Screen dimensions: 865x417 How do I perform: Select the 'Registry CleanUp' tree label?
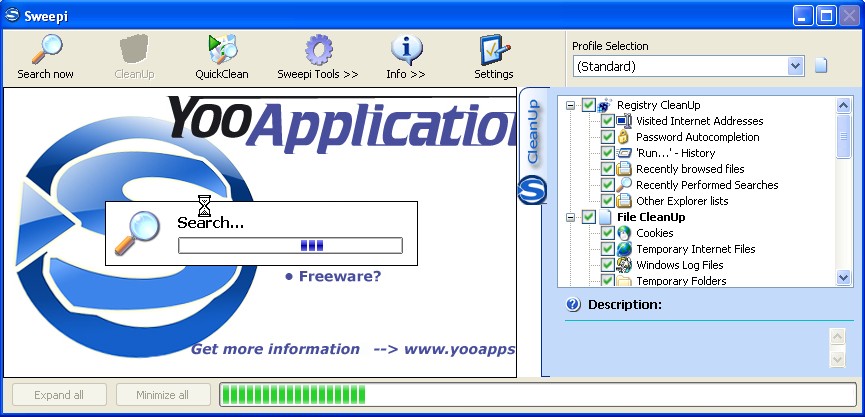click(x=659, y=105)
